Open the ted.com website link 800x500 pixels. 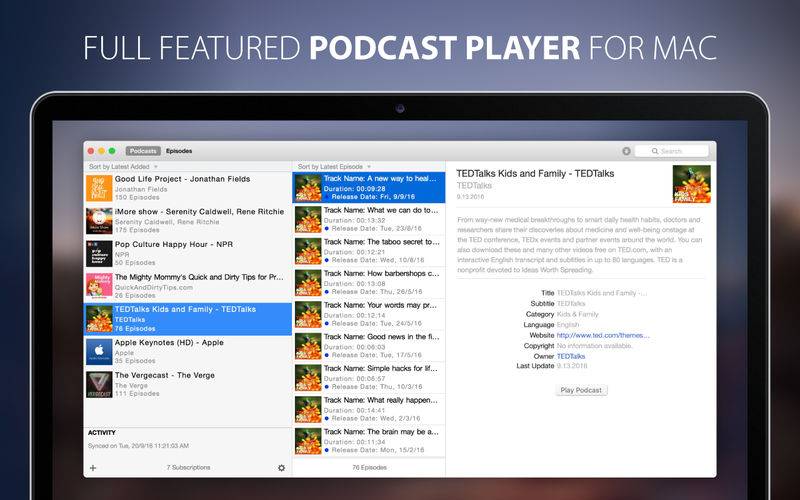pyautogui.click(x=603, y=335)
